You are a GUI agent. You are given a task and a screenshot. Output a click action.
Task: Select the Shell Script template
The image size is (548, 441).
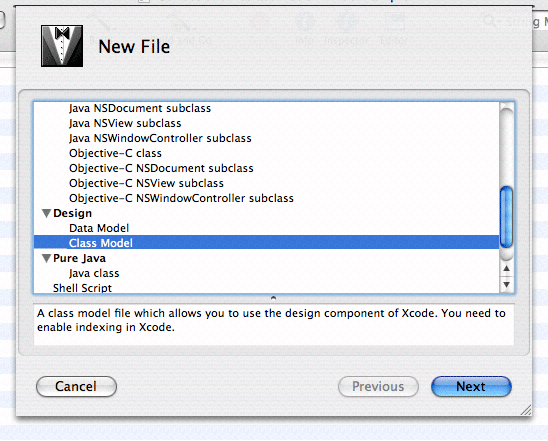tap(82, 288)
